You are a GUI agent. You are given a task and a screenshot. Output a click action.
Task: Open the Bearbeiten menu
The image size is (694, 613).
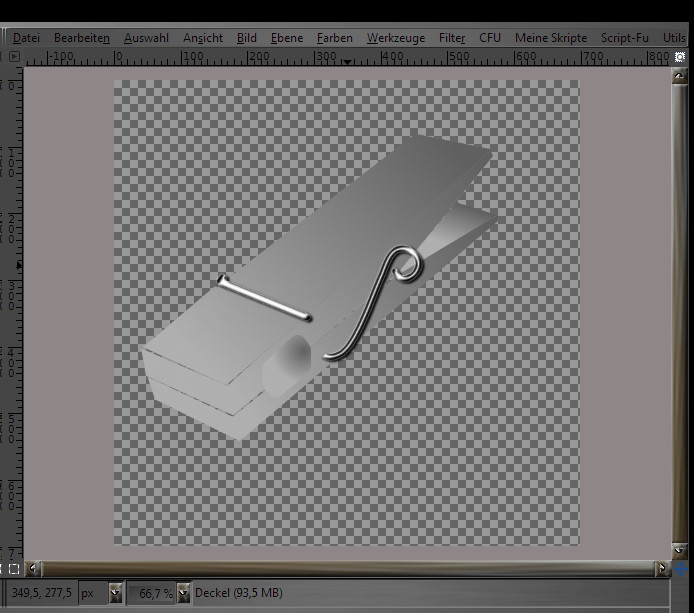(82, 38)
